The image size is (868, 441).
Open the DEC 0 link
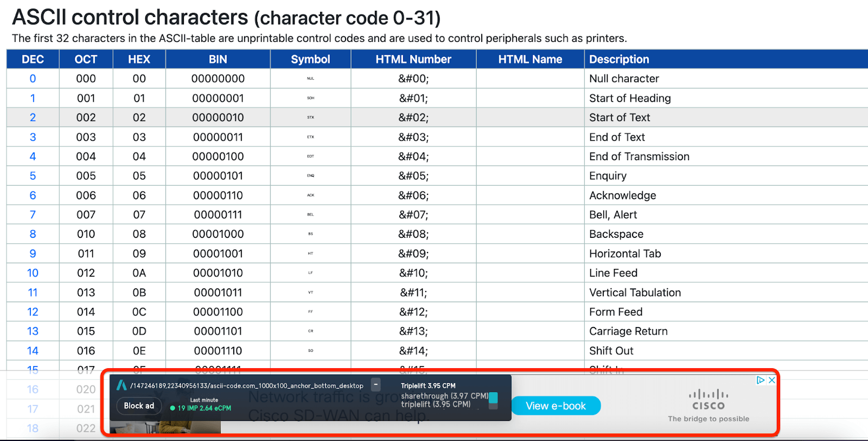pyautogui.click(x=33, y=79)
